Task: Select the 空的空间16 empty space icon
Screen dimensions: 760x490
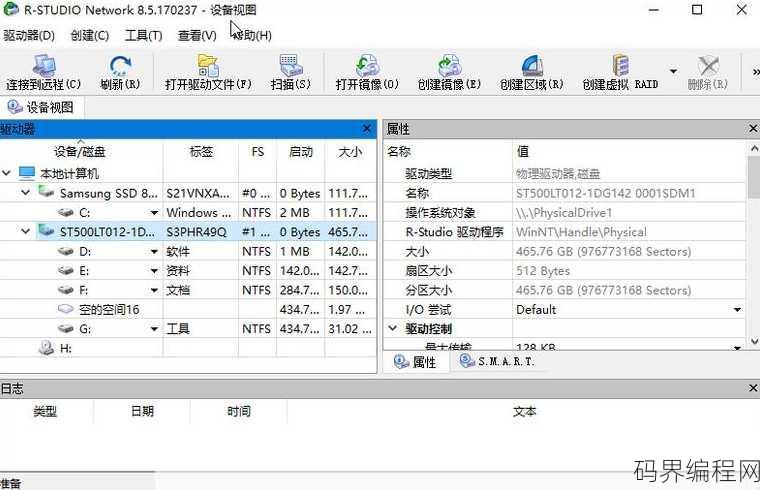Action: tap(65, 309)
